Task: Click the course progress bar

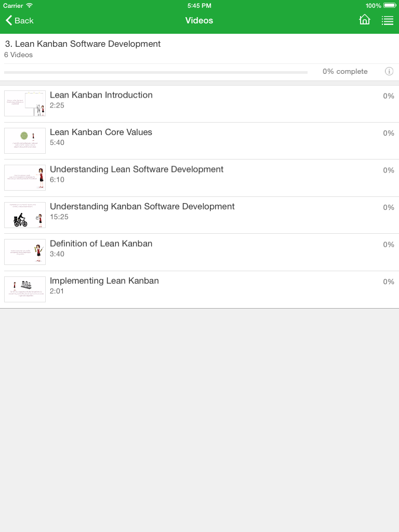Action: click(156, 72)
